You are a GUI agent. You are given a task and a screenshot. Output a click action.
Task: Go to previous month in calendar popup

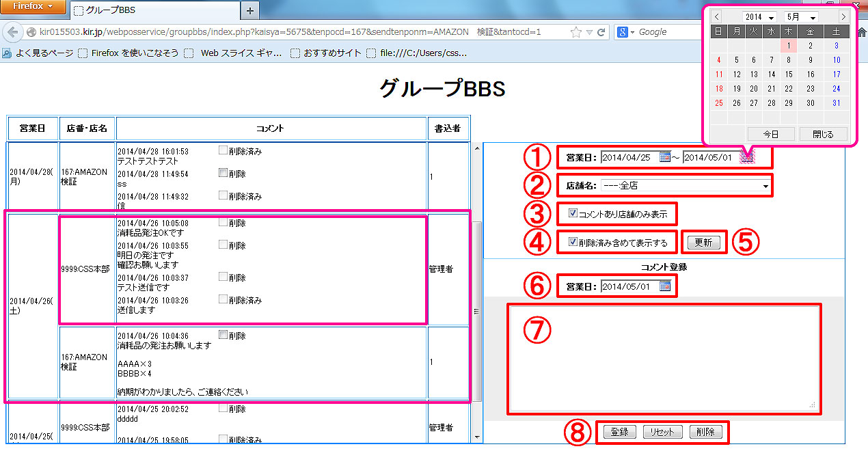tap(717, 16)
